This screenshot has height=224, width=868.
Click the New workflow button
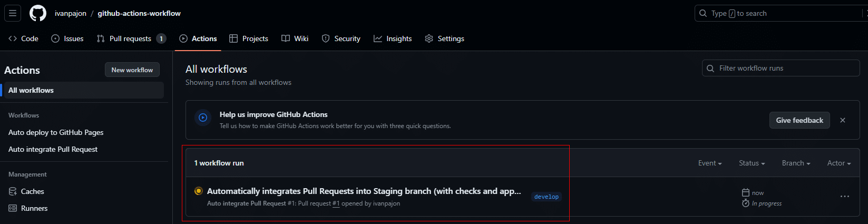[132, 70]
